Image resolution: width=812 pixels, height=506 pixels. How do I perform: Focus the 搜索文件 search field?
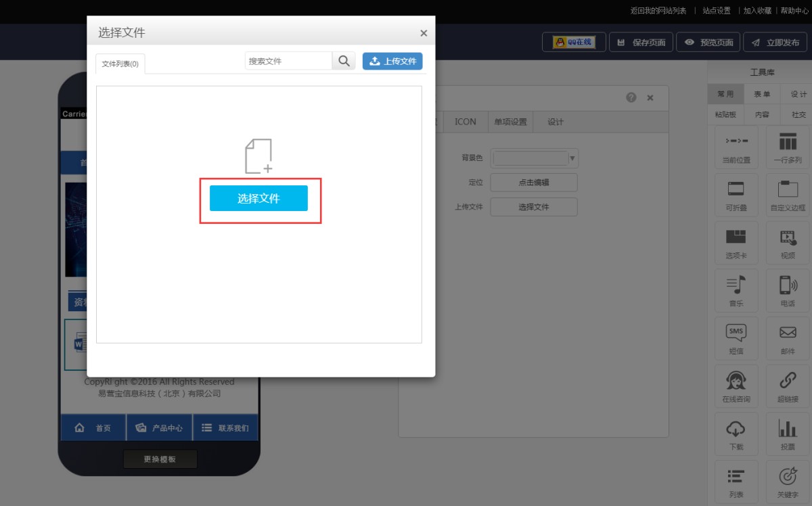[x=288, y=61]
